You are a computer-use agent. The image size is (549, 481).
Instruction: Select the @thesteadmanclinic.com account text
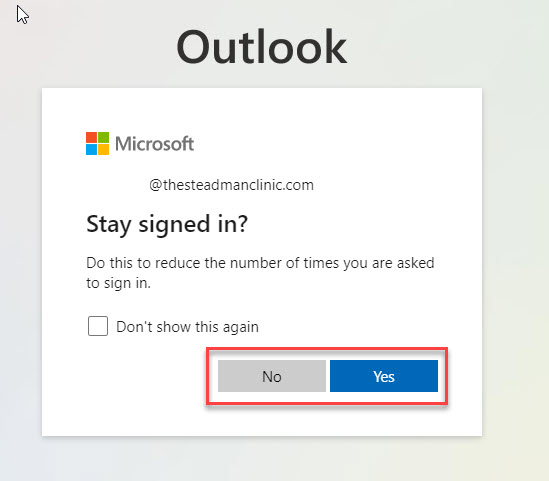pos(231,185)
